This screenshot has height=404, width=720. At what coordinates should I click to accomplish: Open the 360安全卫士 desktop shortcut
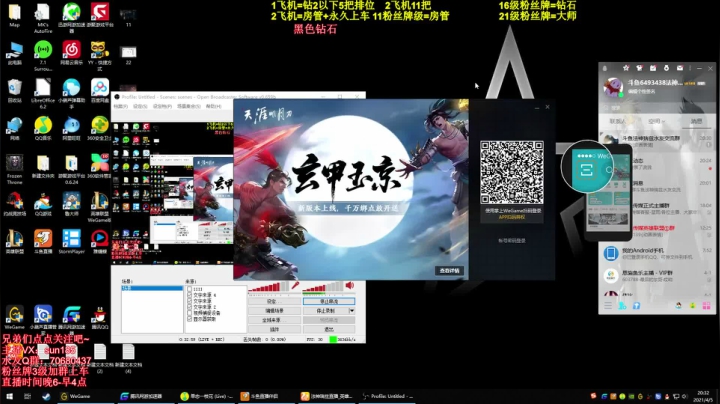click(x=100, y=129)
